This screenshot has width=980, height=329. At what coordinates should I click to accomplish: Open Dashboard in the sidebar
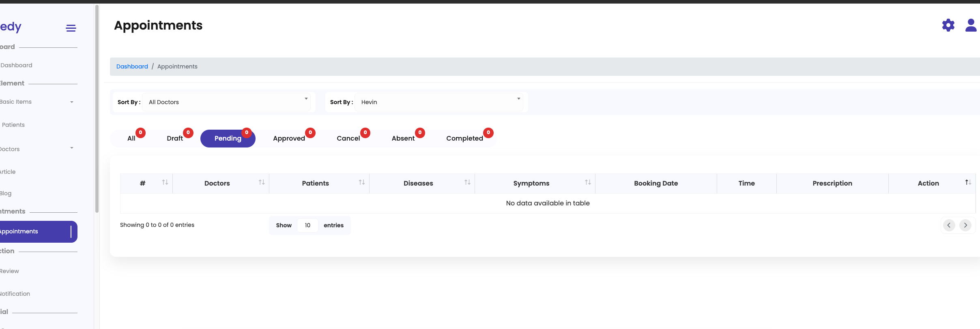pyautogui.click(x=17, y=65)
